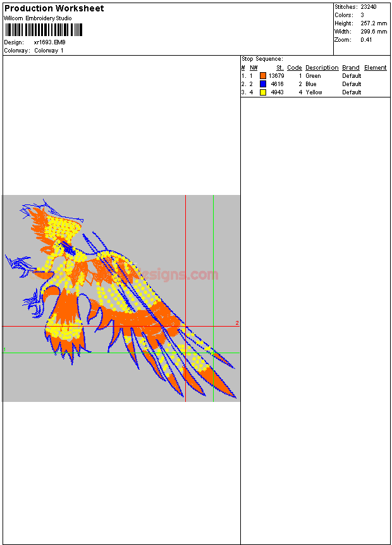Click the 'Description' column header
Screen dimensions: 392x545
tap(322, 68)
